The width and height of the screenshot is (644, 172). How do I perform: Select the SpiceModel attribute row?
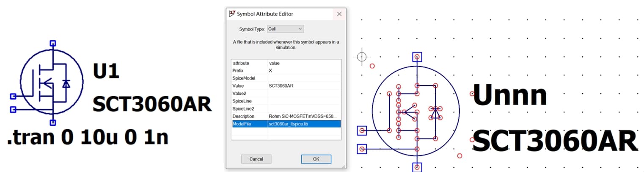[x=286, y=78]
